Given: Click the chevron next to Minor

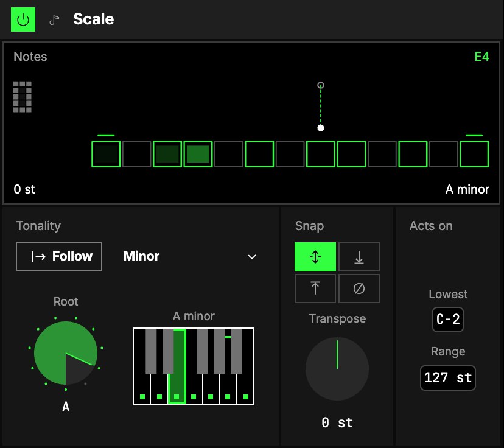Looking at the screenshot, I should pyautogui.click(x=252, y=257).
